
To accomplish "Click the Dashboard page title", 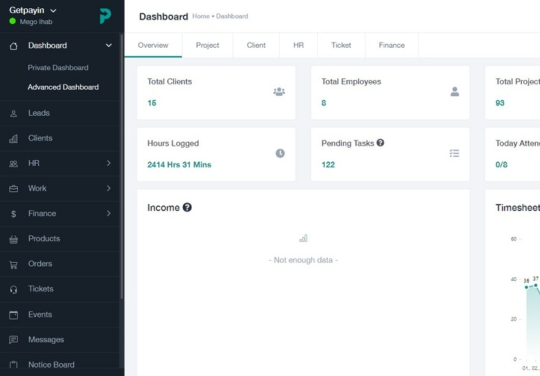I will pos(164,17).
